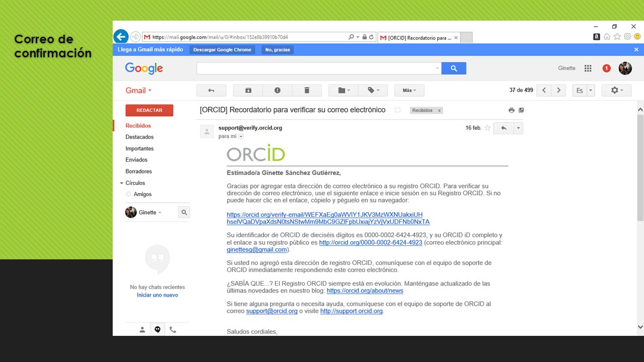The width and height of the screenshot is (644, 362).
Task: Open the Borradores folder
Action: pyautogui.click(x=138, y=171)
